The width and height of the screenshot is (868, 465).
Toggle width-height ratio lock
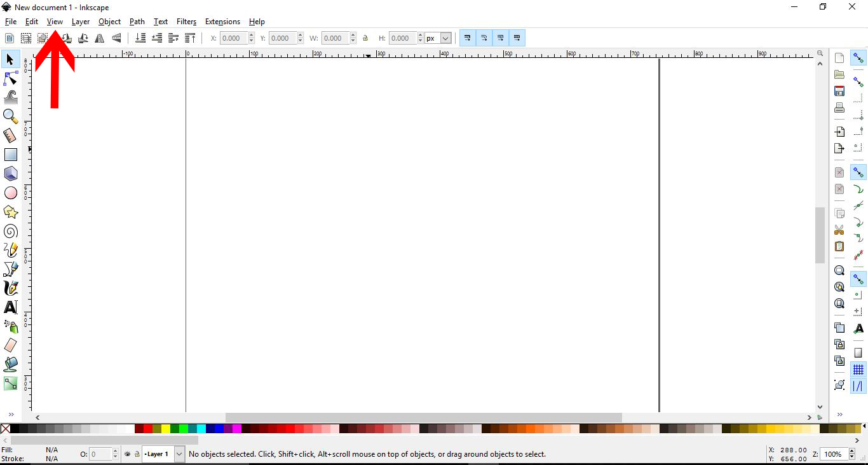click(x=365, y=38)
